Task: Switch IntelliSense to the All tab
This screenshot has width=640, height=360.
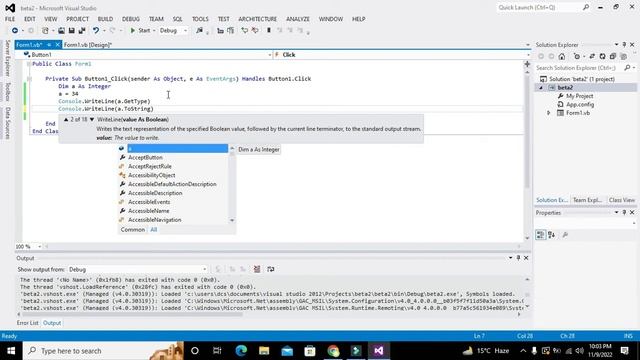Action: click(153, 230)
